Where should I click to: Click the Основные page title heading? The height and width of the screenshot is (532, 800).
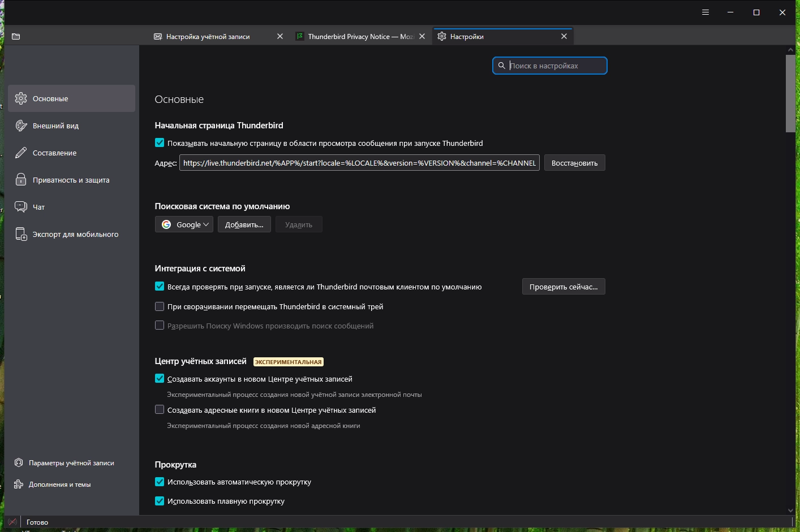pyautogui.click(x=179, y=100)
